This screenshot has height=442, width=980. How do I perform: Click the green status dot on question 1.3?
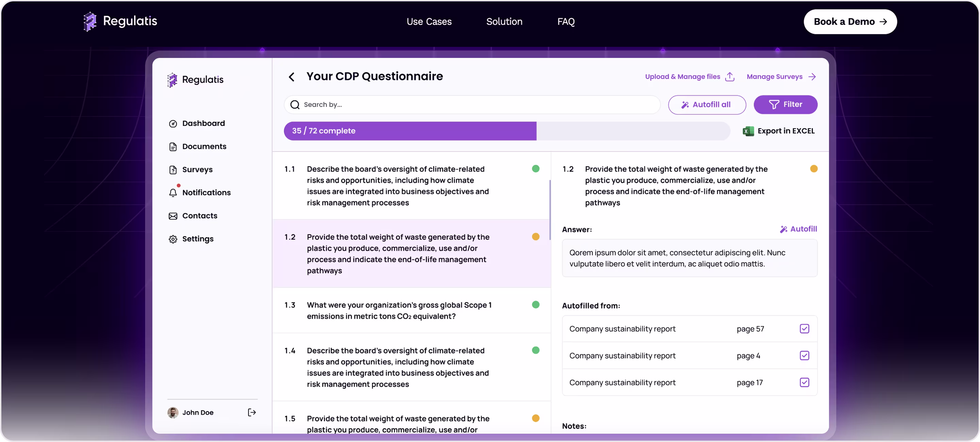pos(535,304)
